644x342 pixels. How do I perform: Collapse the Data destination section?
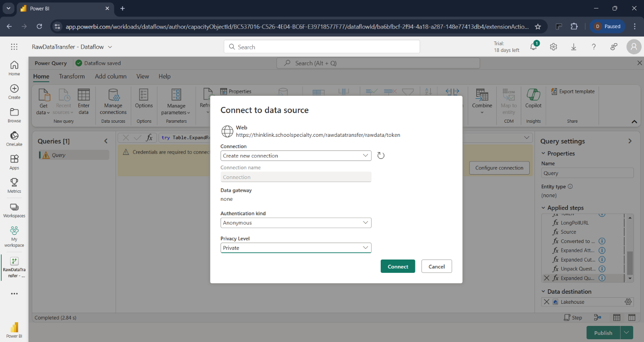[x=543, y=291]
